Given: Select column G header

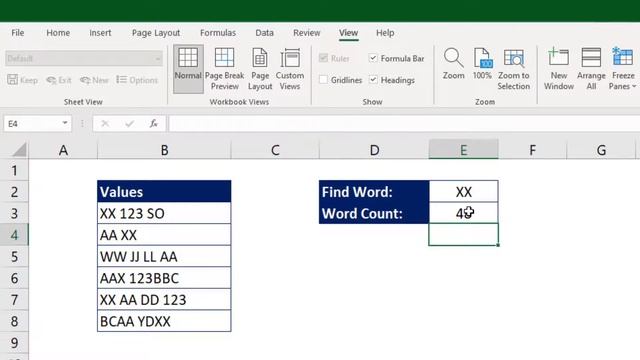Looking at the screenshot, I should [x=601, y=150].
